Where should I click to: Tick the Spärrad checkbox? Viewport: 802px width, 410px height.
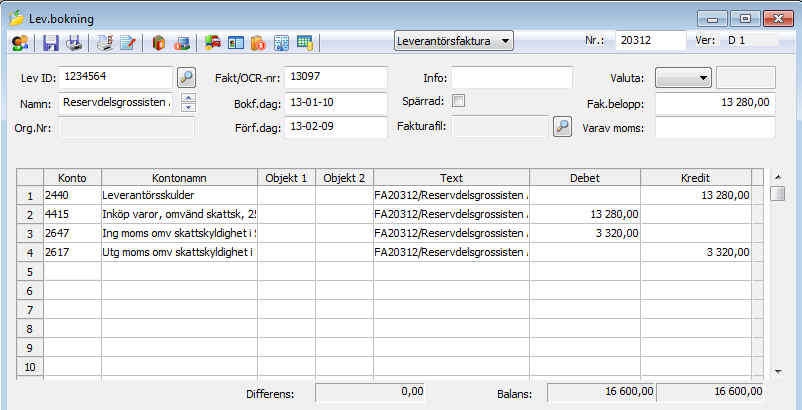click(459, 101)
